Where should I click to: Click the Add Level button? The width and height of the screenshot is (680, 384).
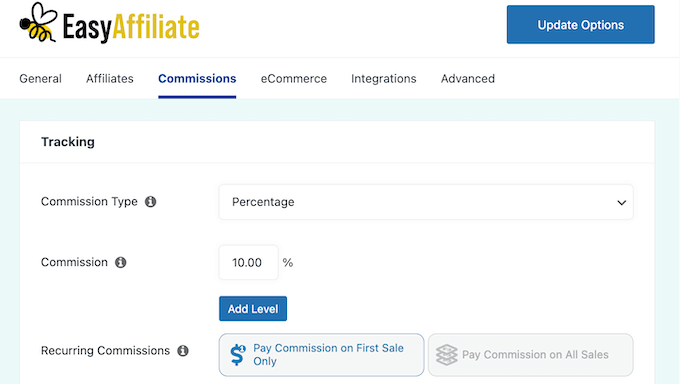tap(253, 309)
